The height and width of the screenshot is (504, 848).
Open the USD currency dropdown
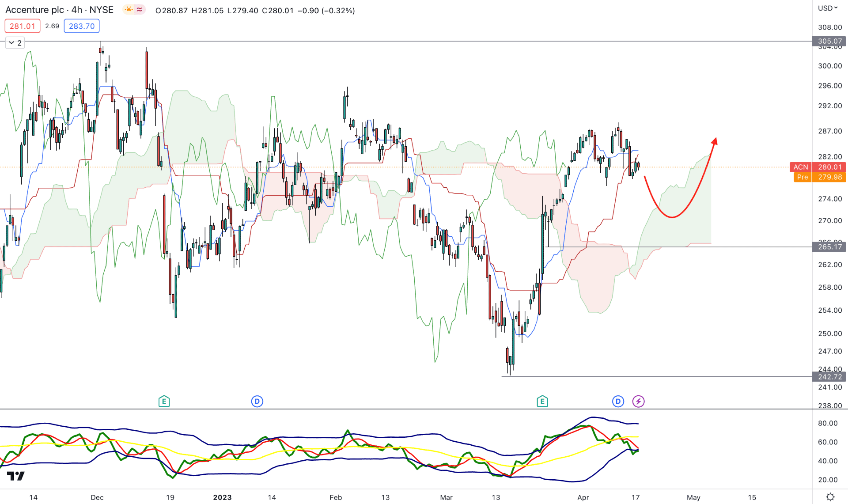[x=828, y=8]
